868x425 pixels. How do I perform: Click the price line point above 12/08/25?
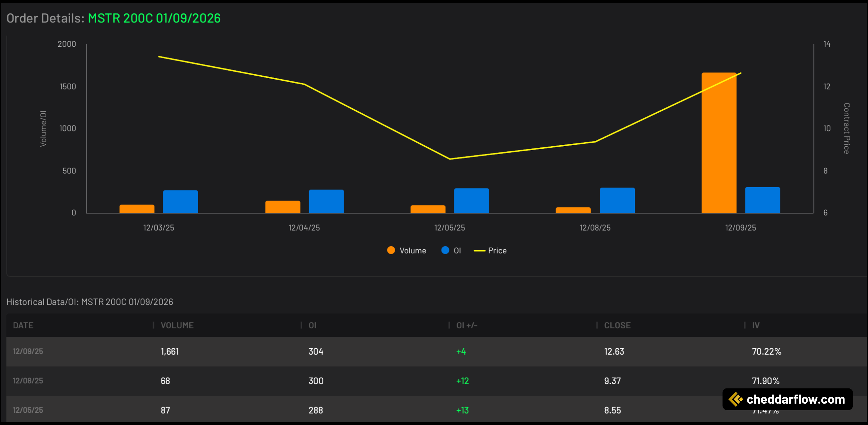[x=595, y=142]
